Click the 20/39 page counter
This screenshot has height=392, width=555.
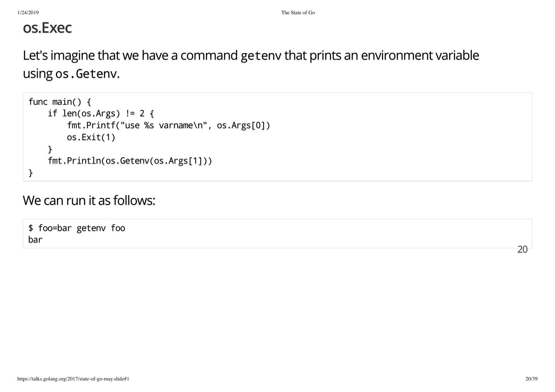coord(531,379)
